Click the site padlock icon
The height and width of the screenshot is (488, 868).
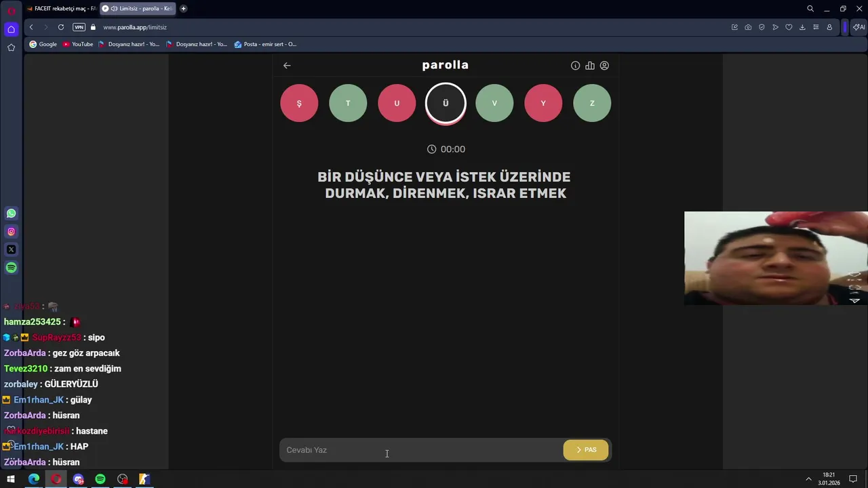[93, 27]
